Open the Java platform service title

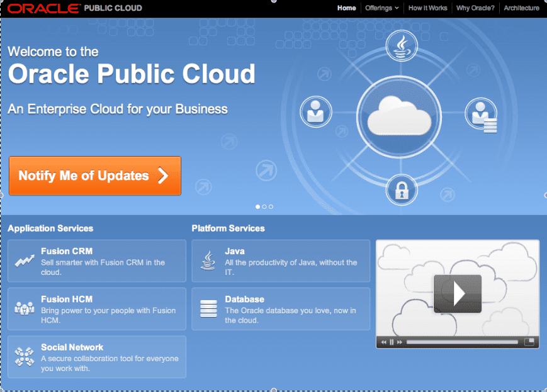coord(235,251)
